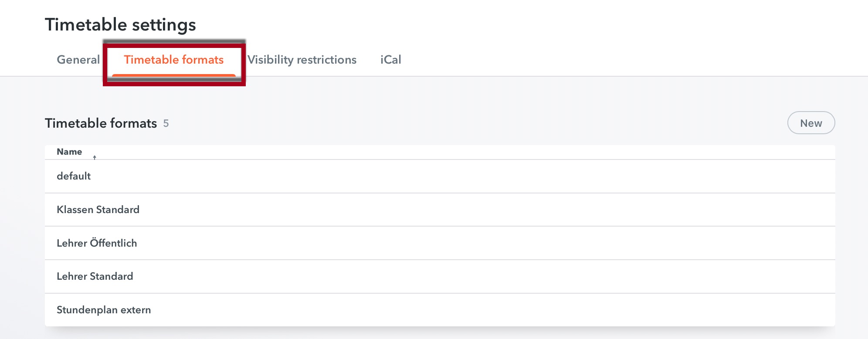Select the Timetable formats tab

(173, 60)
